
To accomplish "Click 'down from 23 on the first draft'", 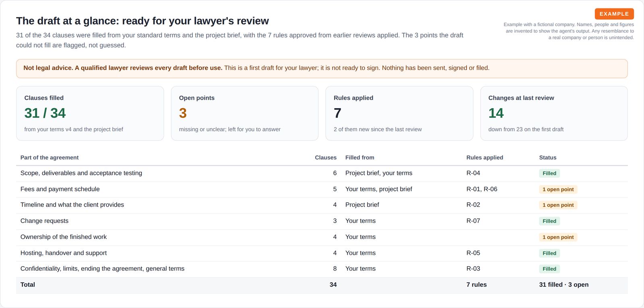I will pos(526,129).
